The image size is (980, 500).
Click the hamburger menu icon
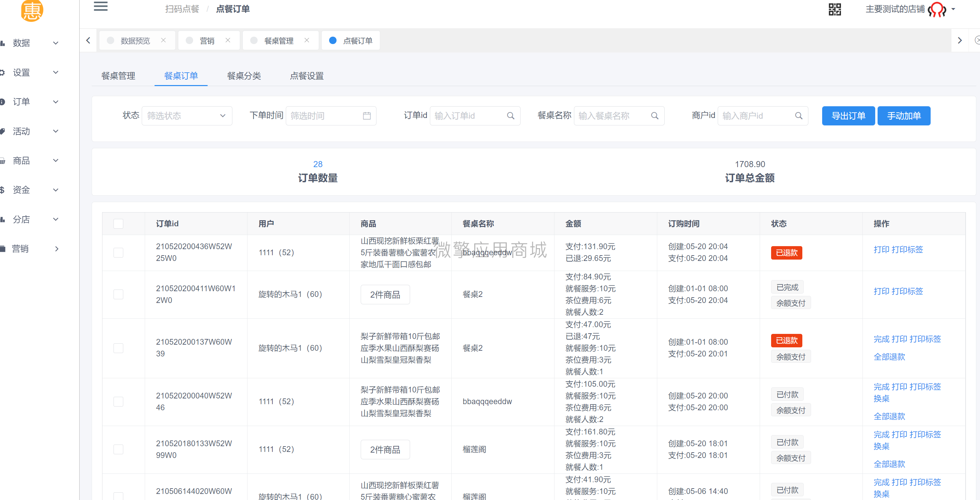(x=100, y=9)
